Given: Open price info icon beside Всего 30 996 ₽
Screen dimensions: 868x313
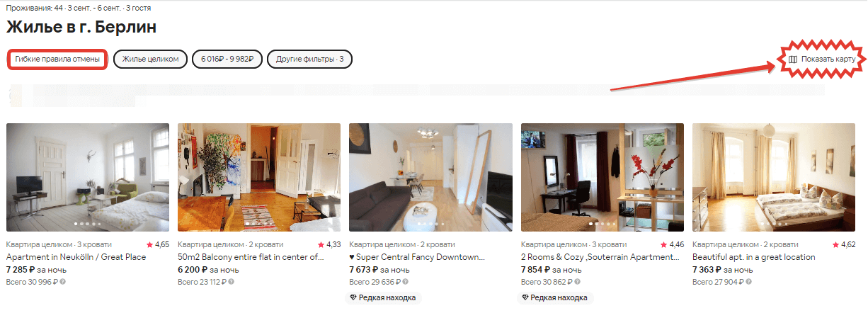Looking at the screenshot, I should point(62,282).
